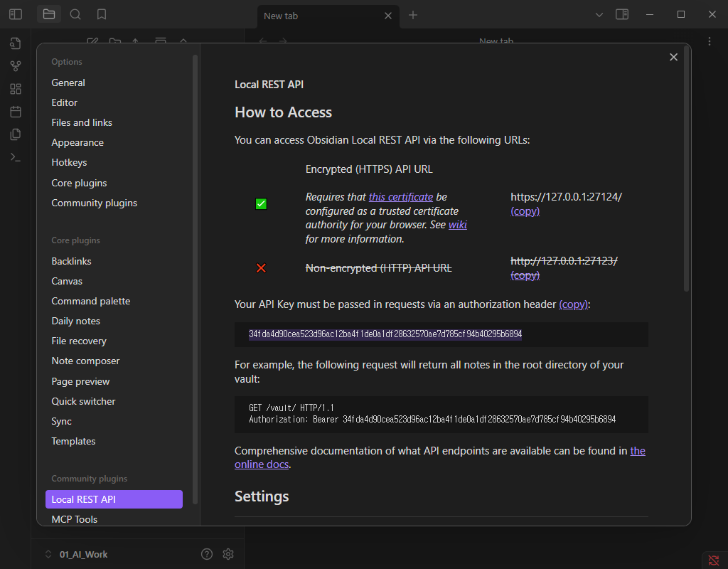Open the wiki link
Screen dimensions: 728x569
tap(458, 225)
